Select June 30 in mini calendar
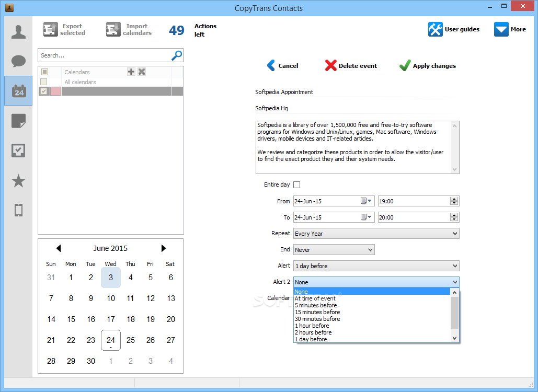The image size is (538, 392). coord(91,361)
